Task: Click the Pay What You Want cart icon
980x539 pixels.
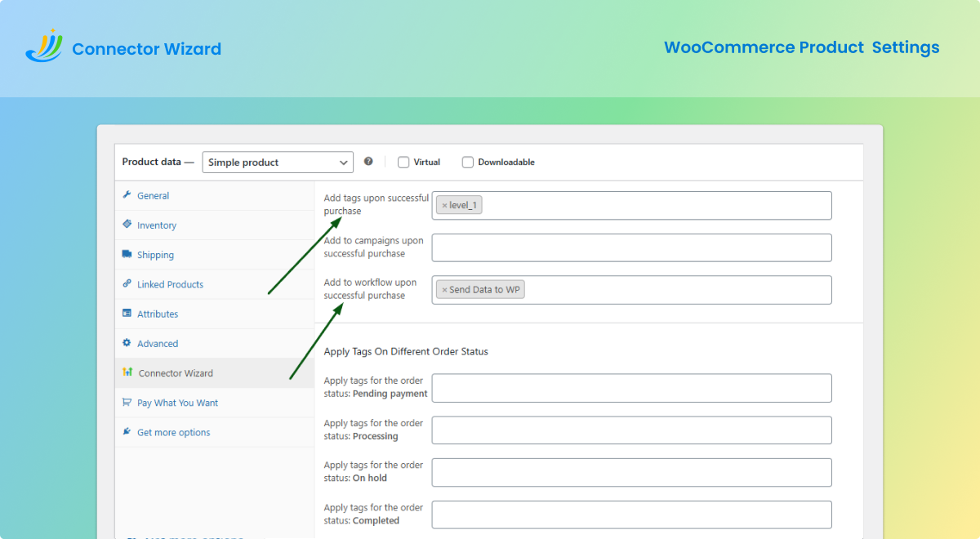Action: (127, 402)
